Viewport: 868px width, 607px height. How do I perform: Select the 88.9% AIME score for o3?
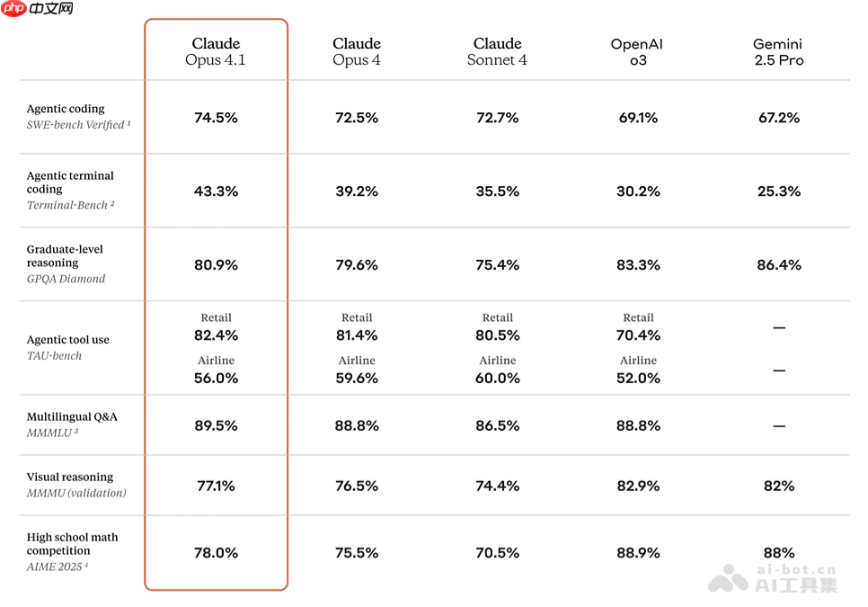pos(638,553)
